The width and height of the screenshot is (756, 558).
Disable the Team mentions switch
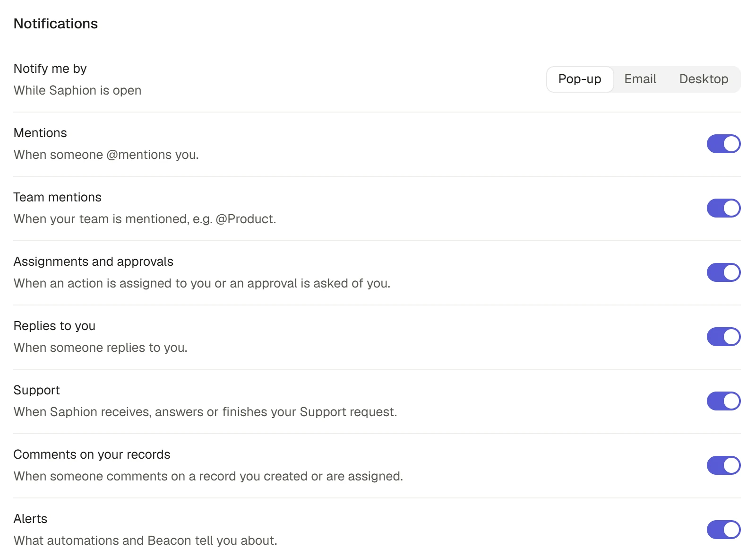click(x=723, y=208)
